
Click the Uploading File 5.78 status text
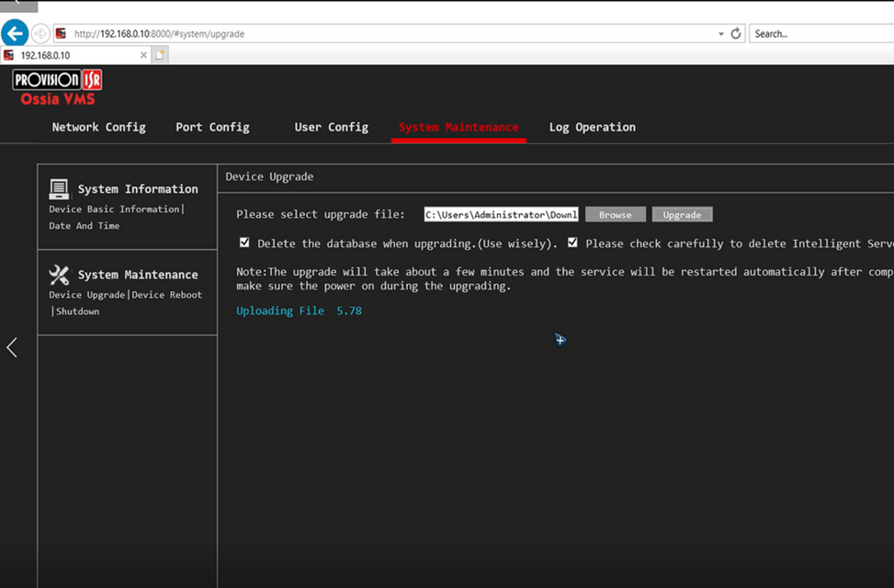click(x=299, y=311)
